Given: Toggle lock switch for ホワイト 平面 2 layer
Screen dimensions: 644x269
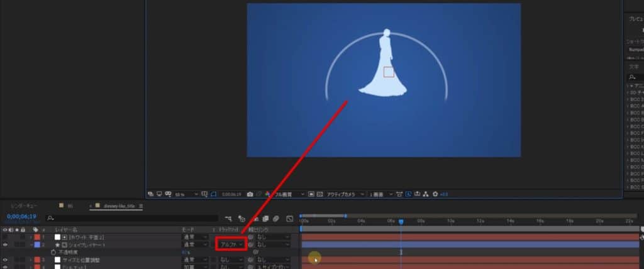Looking at the screenshot, I should pos(23,237).
